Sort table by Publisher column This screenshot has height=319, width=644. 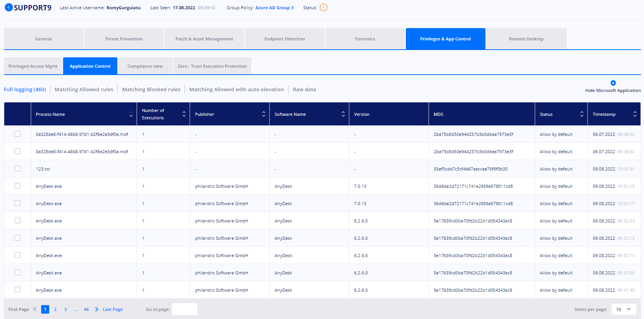[264, 114]
